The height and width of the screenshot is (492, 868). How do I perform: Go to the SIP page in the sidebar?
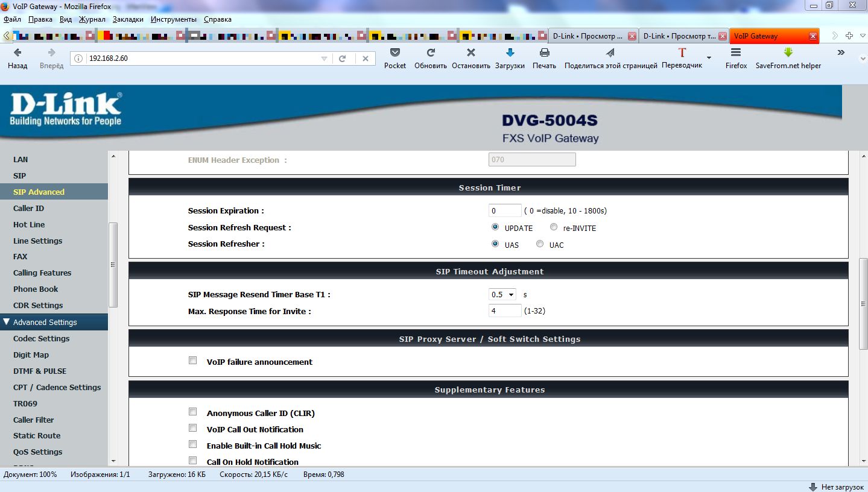pos(19,176)
